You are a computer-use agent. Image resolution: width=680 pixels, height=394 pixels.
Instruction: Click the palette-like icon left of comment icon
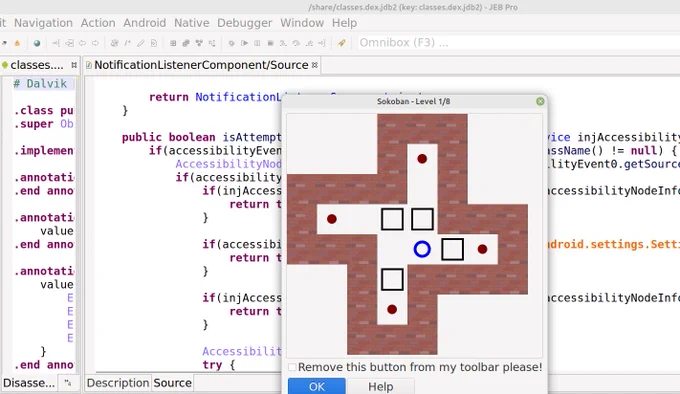(x=114, y=43)
